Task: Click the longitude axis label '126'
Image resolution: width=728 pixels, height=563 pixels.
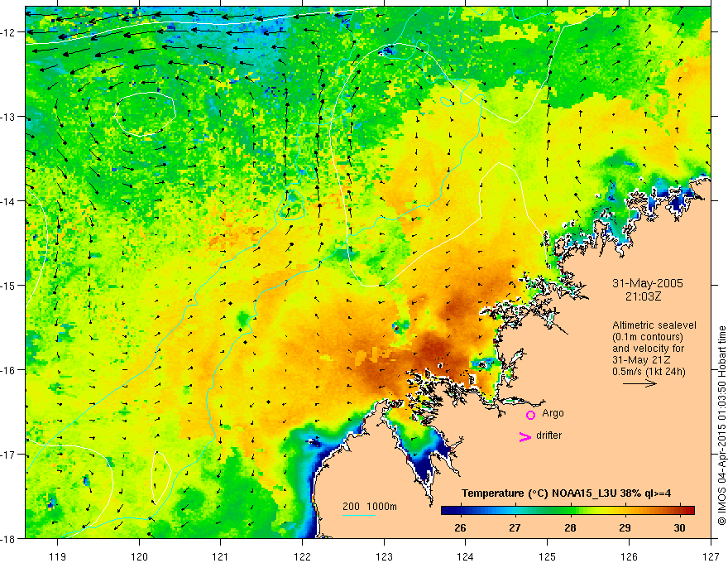Action: pos(629,556)
